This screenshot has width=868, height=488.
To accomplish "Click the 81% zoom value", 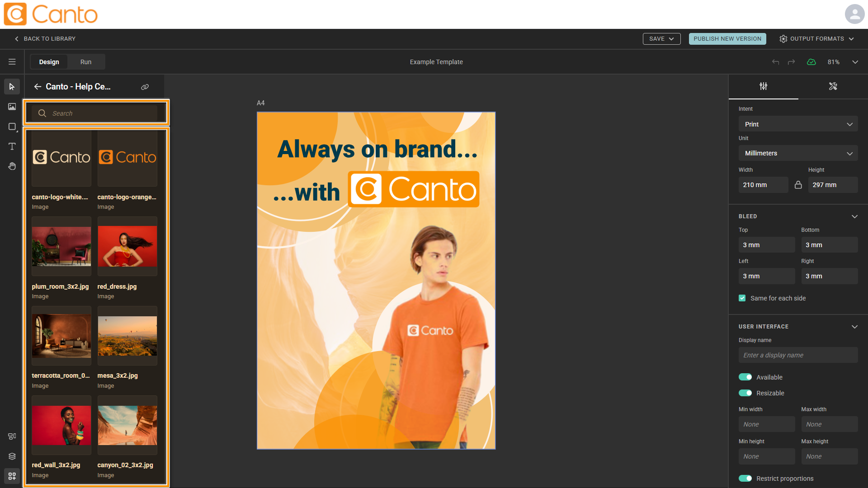I will click(833, 62).
